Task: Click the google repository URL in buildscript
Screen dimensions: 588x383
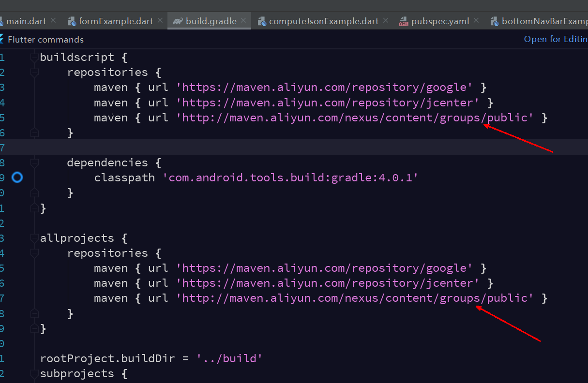Action: coord(324,88)
